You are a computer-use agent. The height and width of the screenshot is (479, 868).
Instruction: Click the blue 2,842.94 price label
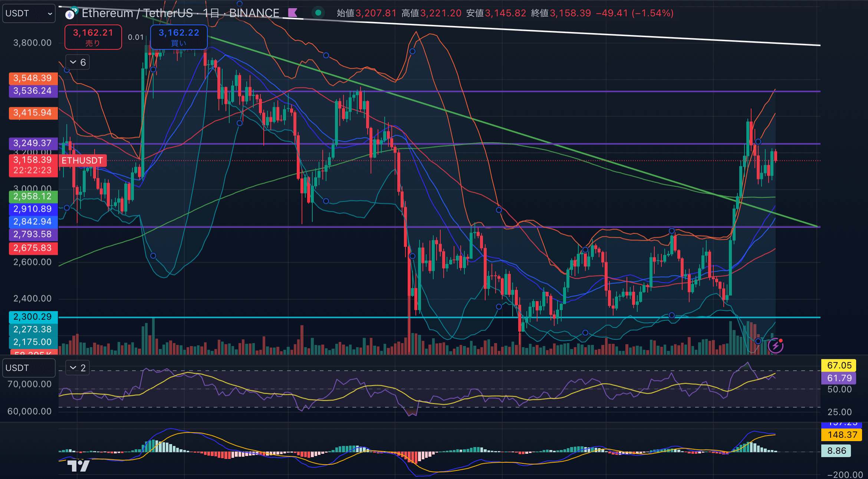[x=33, y=222]
